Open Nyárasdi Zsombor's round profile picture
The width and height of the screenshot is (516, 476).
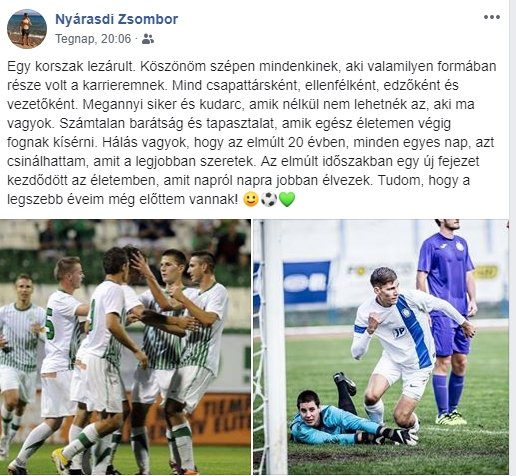point(27,29)
